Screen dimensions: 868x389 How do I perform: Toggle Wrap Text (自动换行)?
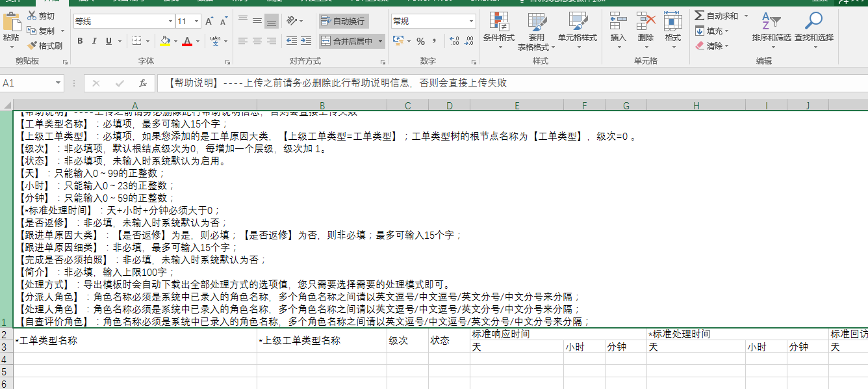point(344,21)
